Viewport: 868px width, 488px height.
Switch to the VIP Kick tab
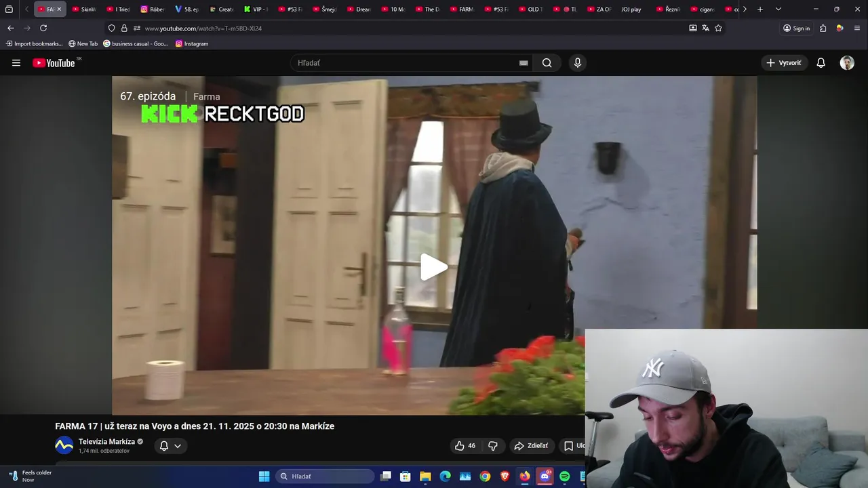[x=256, y=9]
